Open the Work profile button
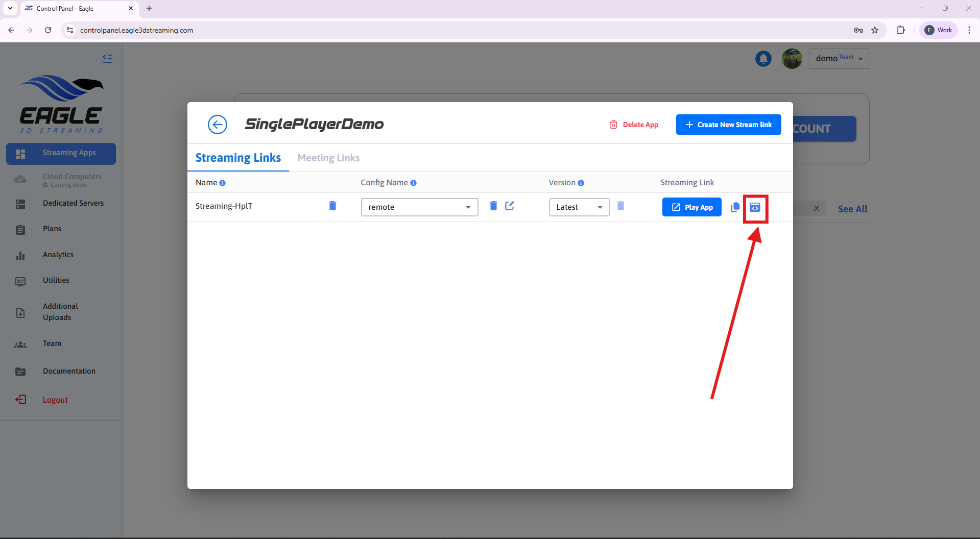 click(x=939, y=30)
